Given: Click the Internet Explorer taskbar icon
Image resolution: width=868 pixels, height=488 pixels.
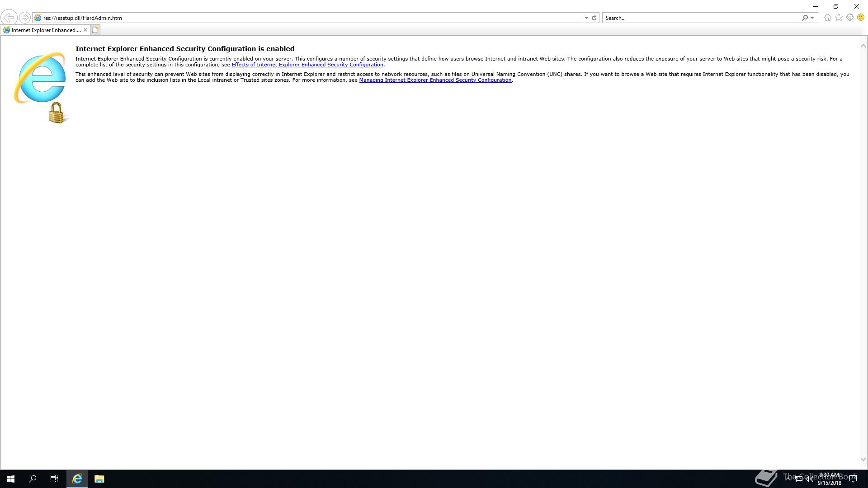Looking at the screenshot, I should coord(77,479).
